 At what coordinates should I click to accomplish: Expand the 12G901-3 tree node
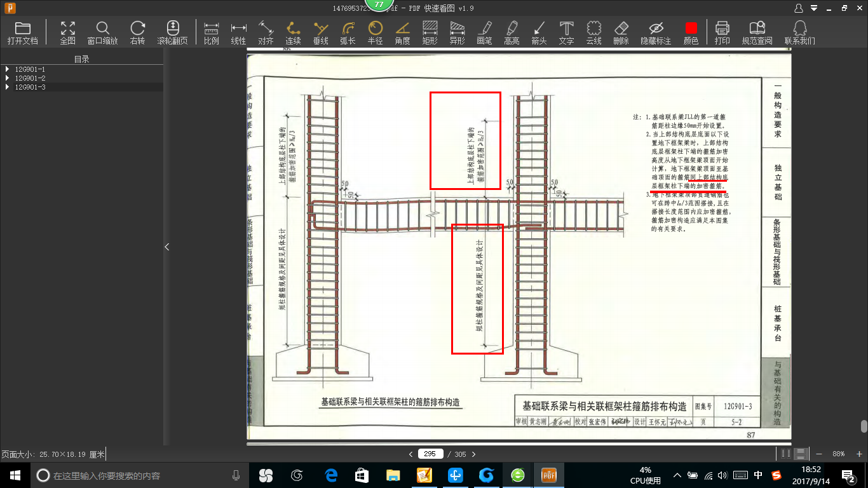tap(6, 86)
